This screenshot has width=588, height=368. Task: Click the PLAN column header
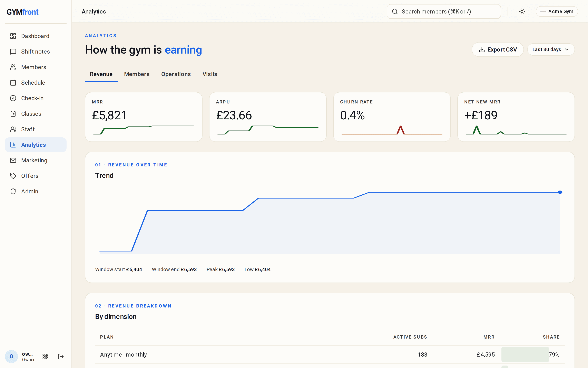[107, 337]
